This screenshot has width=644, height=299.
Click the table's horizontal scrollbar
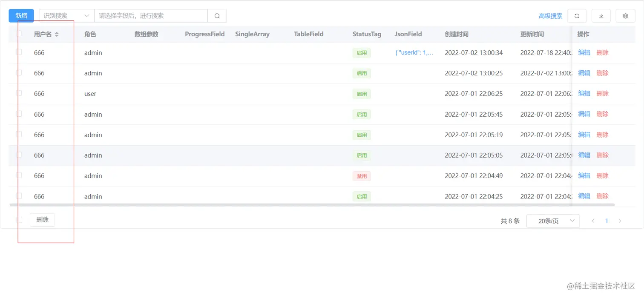click(312, 205)
